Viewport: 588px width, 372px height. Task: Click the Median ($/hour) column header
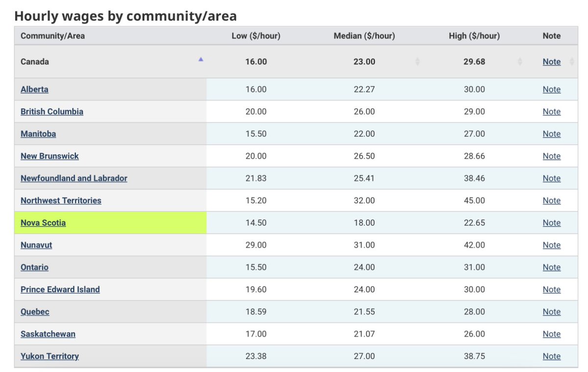[x=364, y=36]
